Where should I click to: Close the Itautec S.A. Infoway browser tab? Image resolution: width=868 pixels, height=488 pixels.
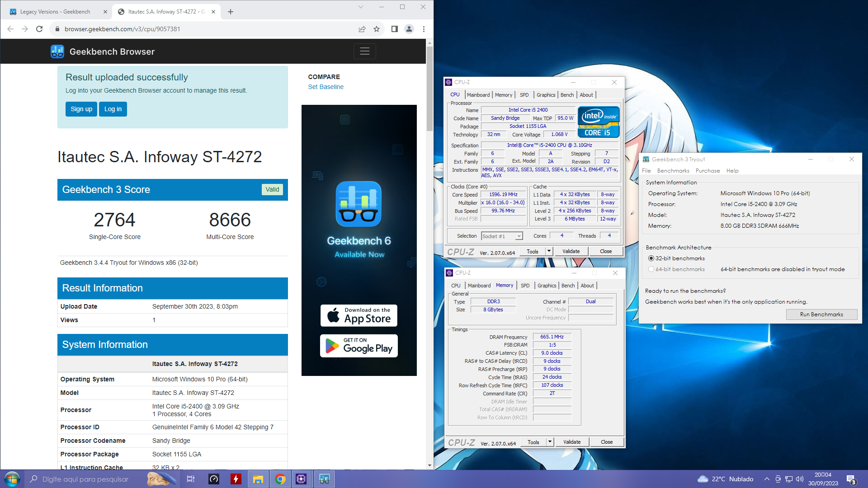pyautogui.click(x=213, y=12)
